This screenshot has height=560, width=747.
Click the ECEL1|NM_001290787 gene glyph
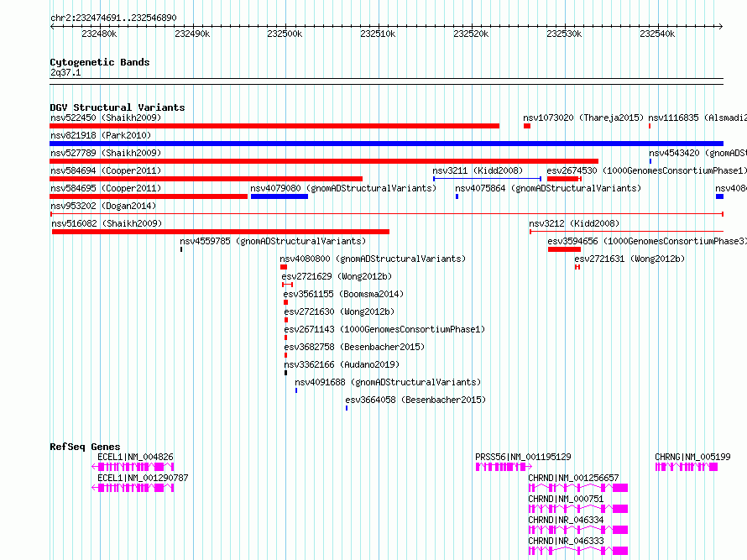133,488
